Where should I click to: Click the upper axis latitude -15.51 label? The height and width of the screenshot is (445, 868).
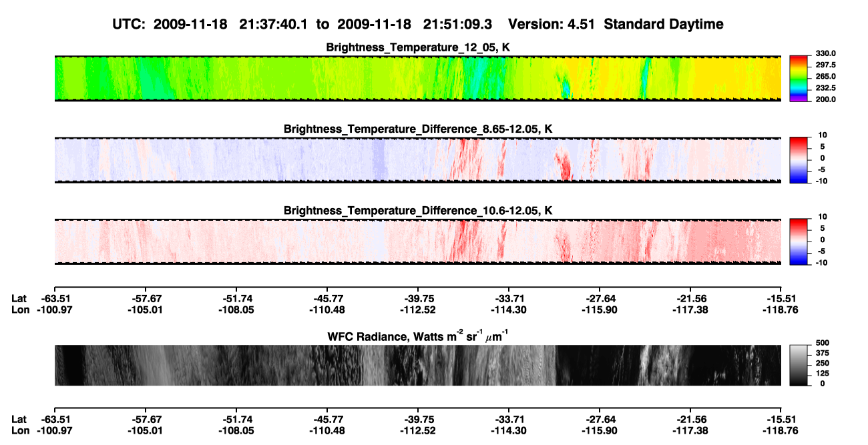782,299
